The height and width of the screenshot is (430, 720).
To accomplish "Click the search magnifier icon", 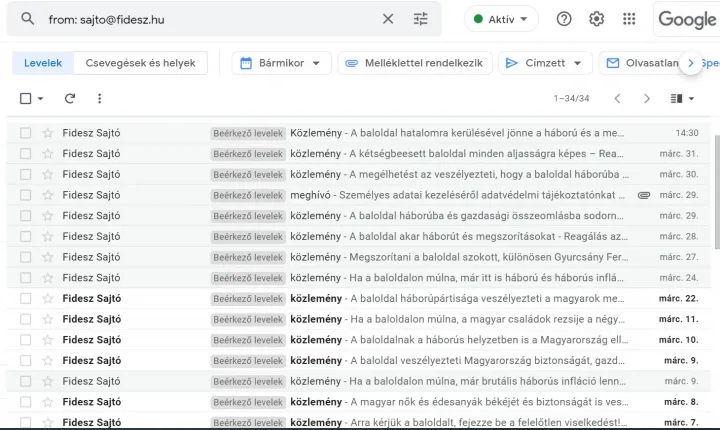I will pyautogui.click(x=28, y=19).
